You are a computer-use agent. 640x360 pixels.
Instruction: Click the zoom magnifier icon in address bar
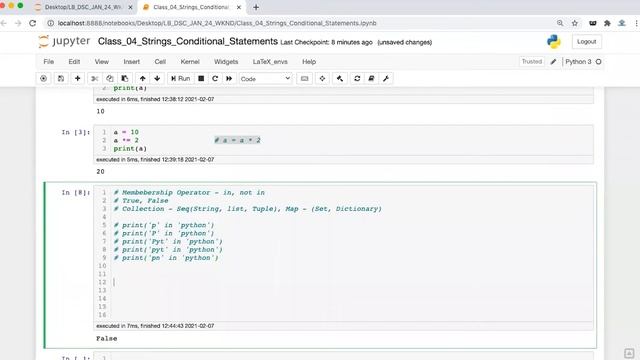(560, 23)
